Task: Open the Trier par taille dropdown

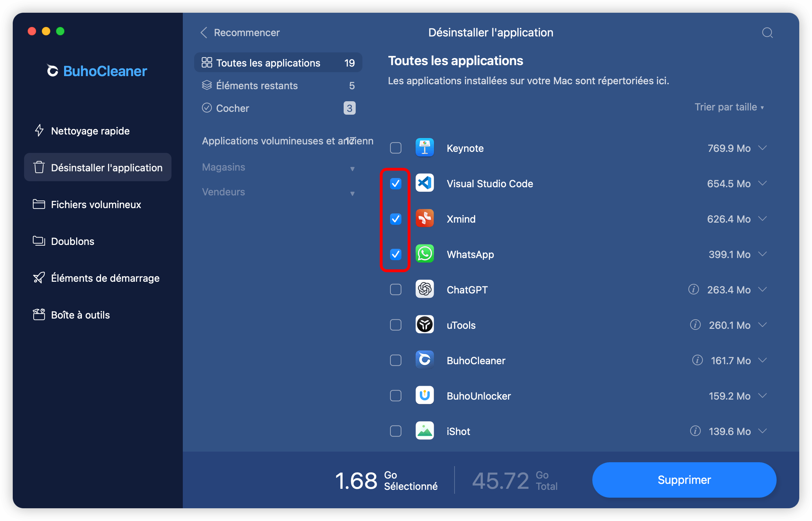Action: point(729,107)
